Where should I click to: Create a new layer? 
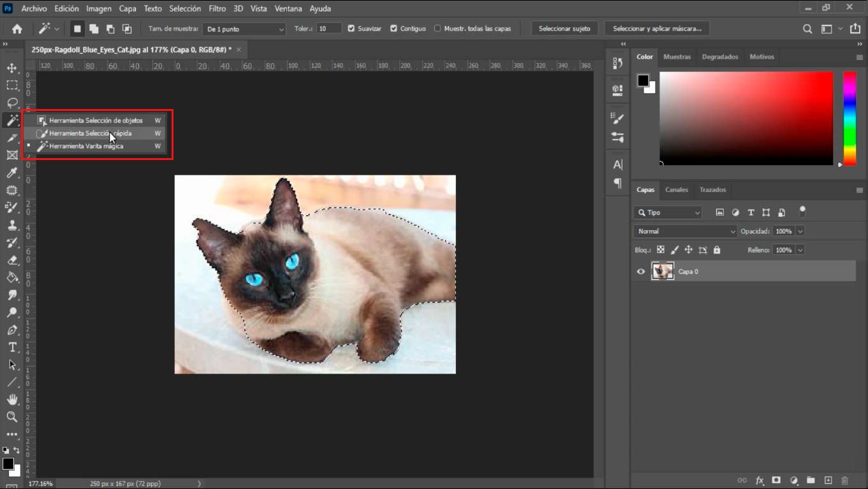click(x=828, y=480)
